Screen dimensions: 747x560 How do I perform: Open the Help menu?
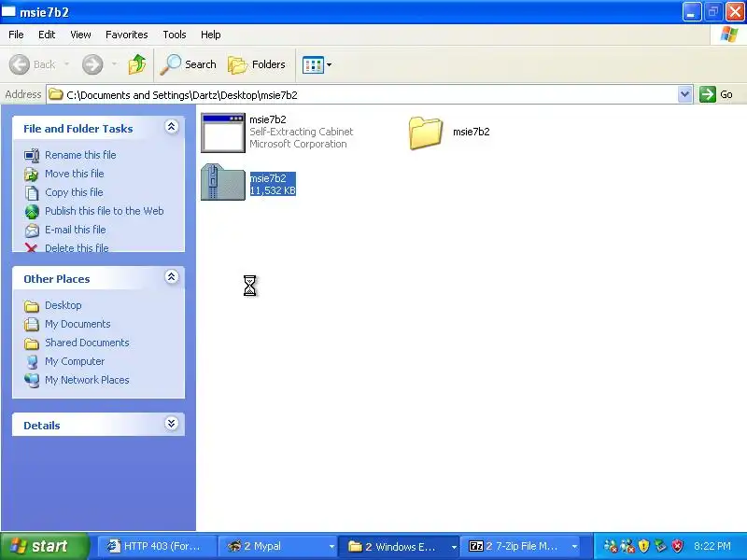(211, 35)
